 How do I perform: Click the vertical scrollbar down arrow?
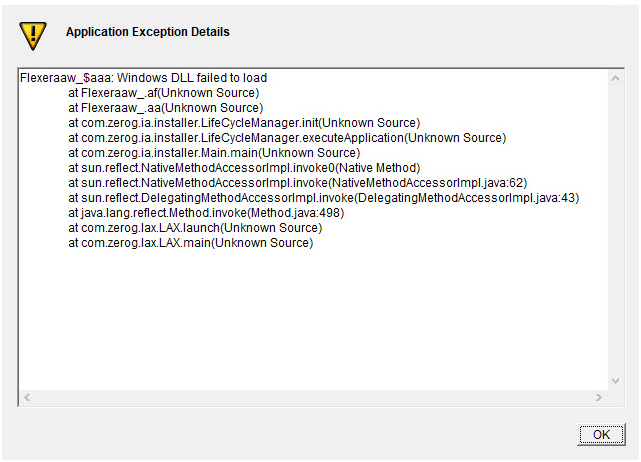(x=615, y=381)
